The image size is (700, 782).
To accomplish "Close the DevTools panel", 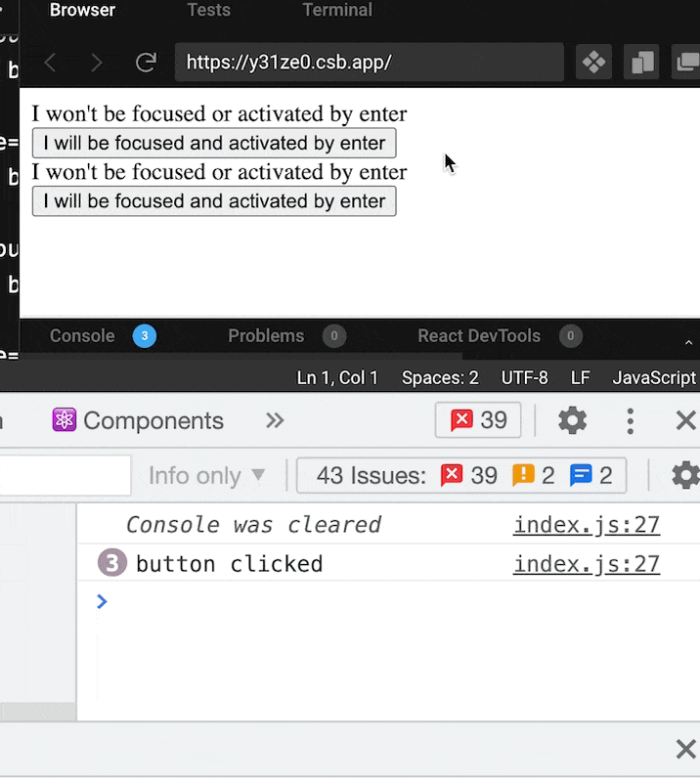I will tap(686, 420).
